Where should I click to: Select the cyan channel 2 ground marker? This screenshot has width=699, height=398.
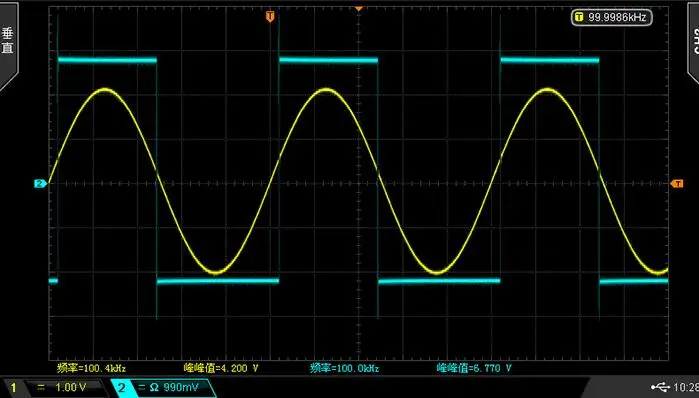pyautogui.click(x=40, y=184)
